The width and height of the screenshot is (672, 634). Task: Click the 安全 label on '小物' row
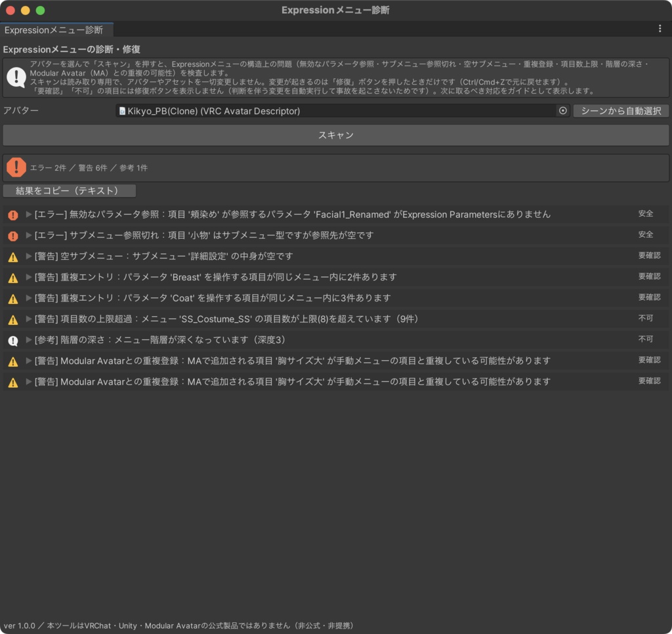[x=646, y=234]
